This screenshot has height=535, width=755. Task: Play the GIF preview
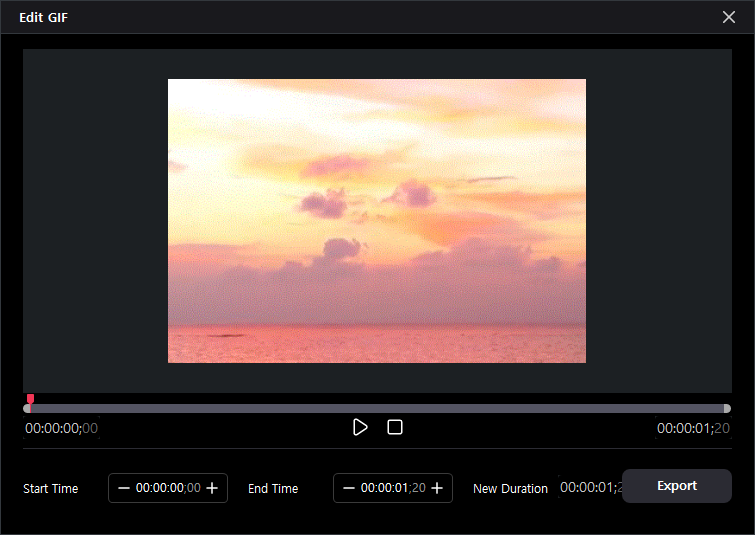click(x=360, y=427)
